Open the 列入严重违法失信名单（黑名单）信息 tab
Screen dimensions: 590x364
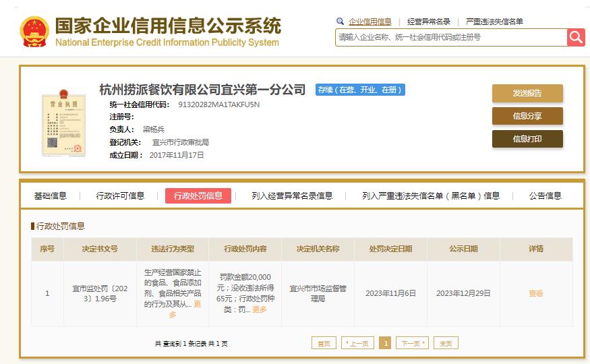point(431,196)
